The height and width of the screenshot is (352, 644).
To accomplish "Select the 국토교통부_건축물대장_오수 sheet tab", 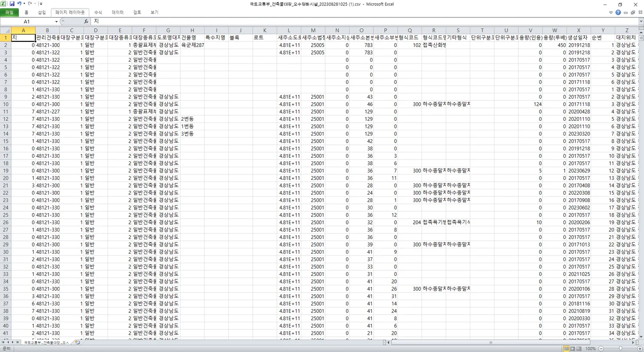I will 46,343.
